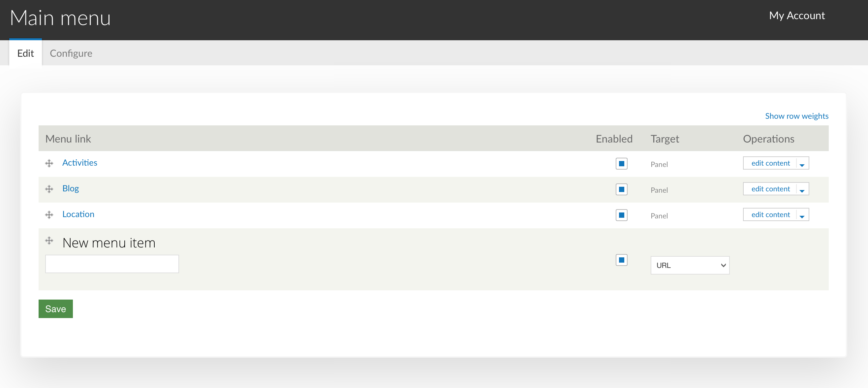868x388 pixels.
Task: Toggle Enabled checkbox for New menu item
Action: click(621, 260)
